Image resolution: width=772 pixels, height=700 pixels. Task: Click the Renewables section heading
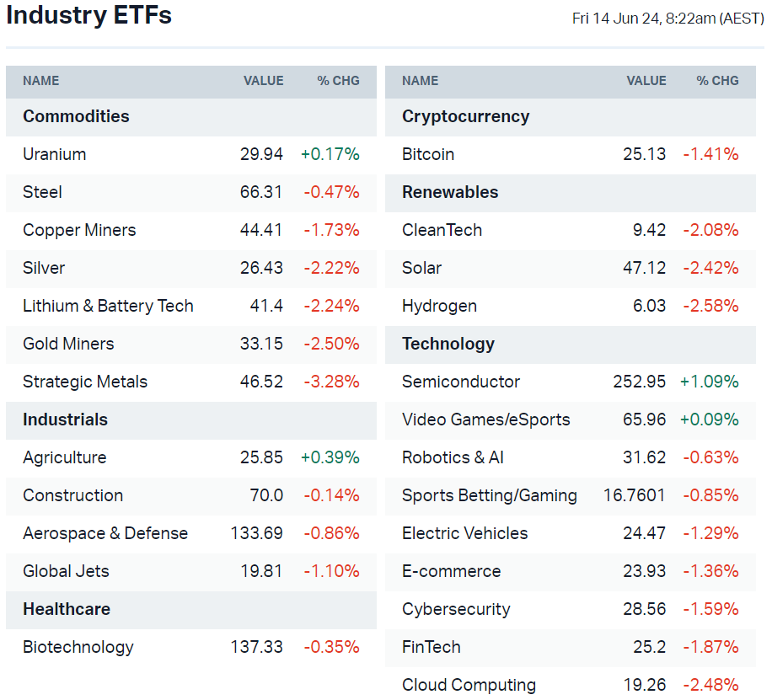tap(450, 192)
